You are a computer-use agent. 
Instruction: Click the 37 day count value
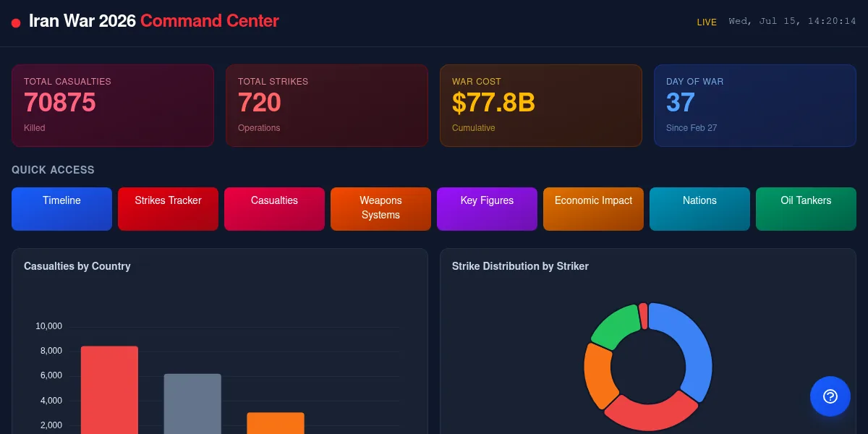click(681, 103)
